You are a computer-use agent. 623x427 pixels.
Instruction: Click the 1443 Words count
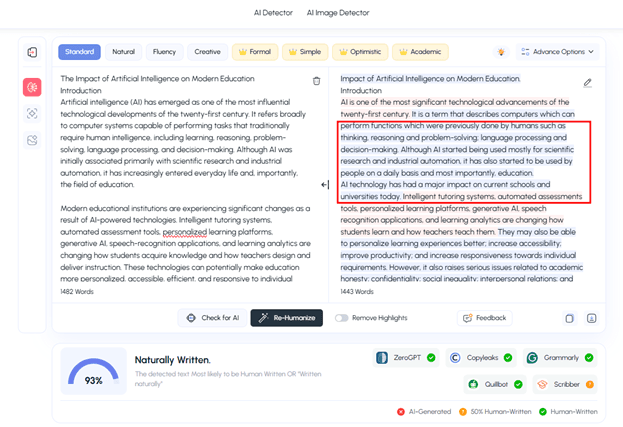357,292
